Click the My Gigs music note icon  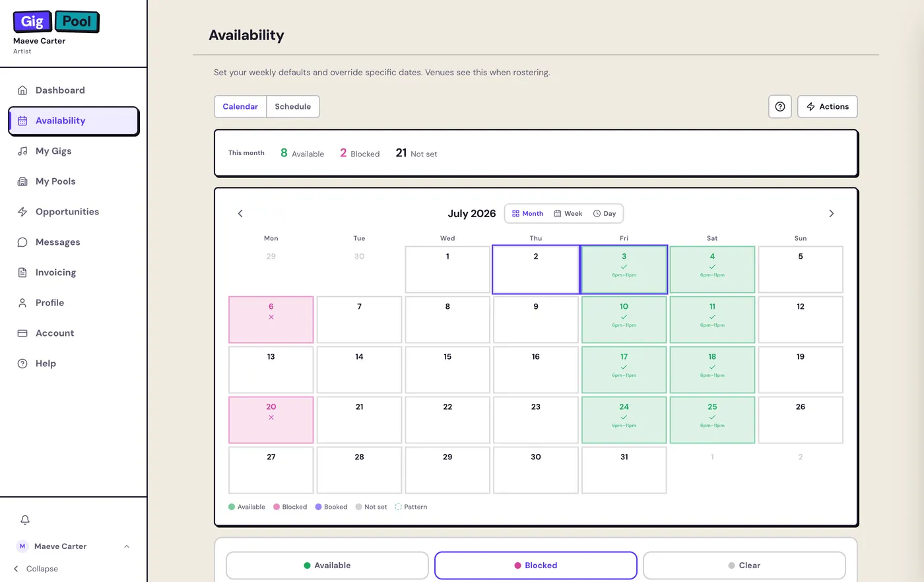tap(22, 151)
